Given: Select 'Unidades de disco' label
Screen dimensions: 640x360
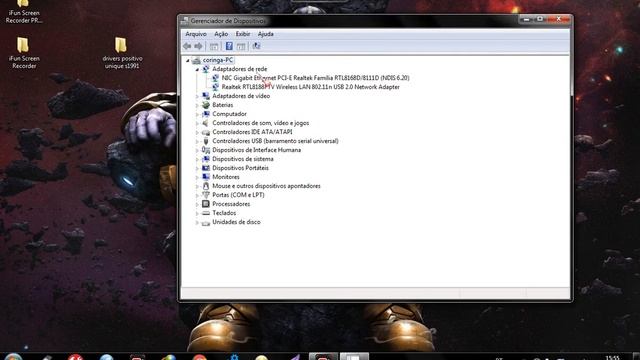Looking at the screenshot, I should [236, 222].
